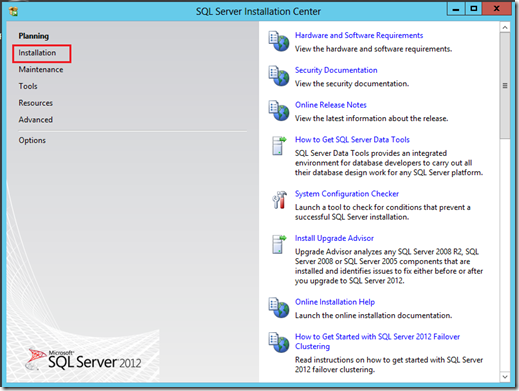Click the Online Release Notes globe icon
The height and width of the screenshot is (391, 519).
pyautogui.click(x=279, y=111)
